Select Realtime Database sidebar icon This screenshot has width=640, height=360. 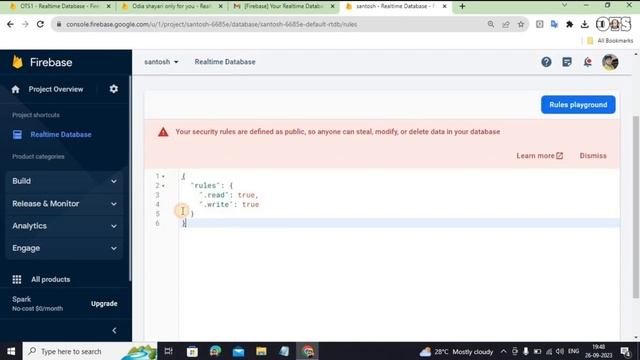point(17,134)
